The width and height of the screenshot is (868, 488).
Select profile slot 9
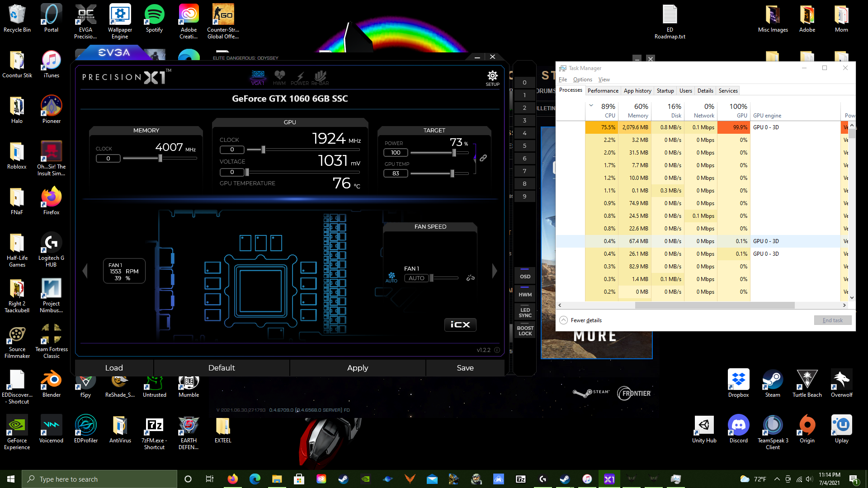click(524, 196)
